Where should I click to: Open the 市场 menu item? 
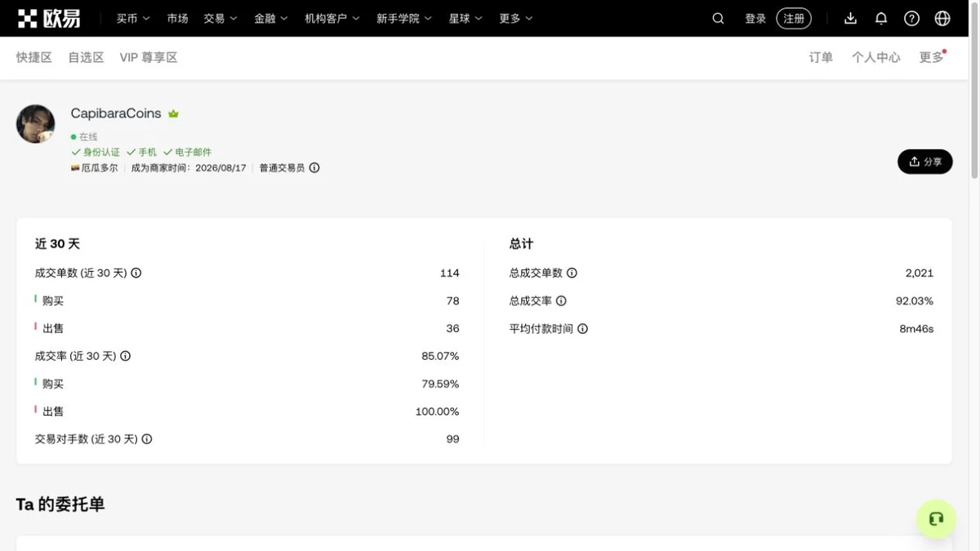177,18
